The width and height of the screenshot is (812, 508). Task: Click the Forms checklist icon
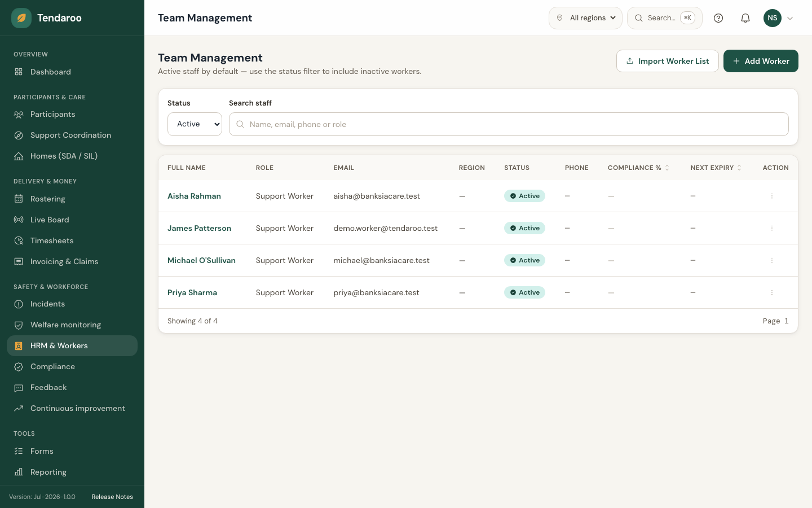19,451
